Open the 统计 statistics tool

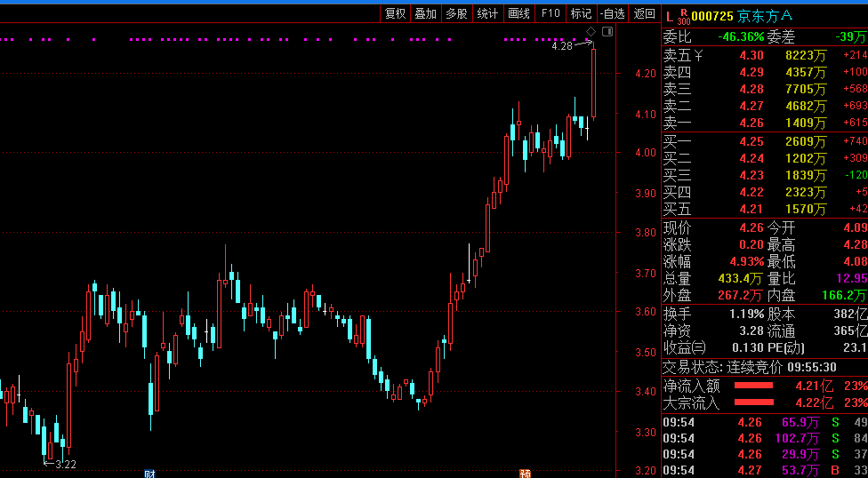(487, 13)
